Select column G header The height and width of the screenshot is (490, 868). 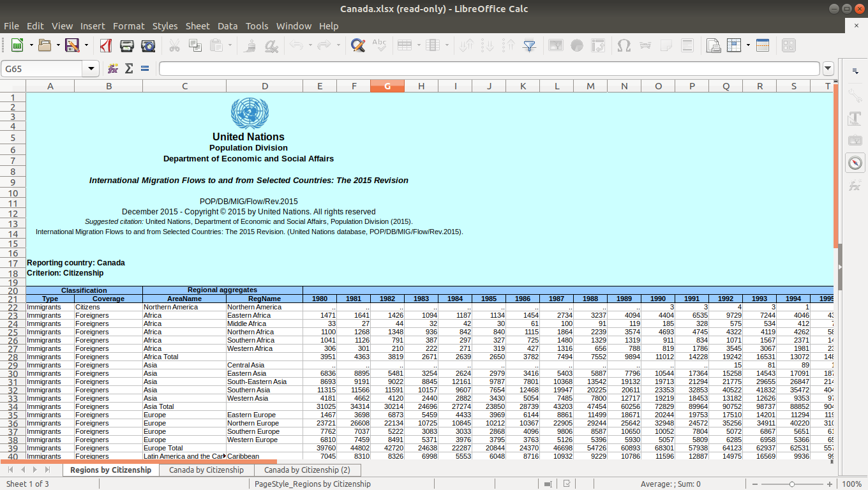coord(387,86)
